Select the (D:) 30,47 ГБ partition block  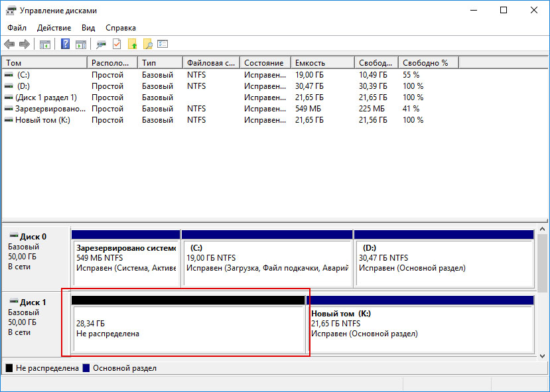pos(444,259)
